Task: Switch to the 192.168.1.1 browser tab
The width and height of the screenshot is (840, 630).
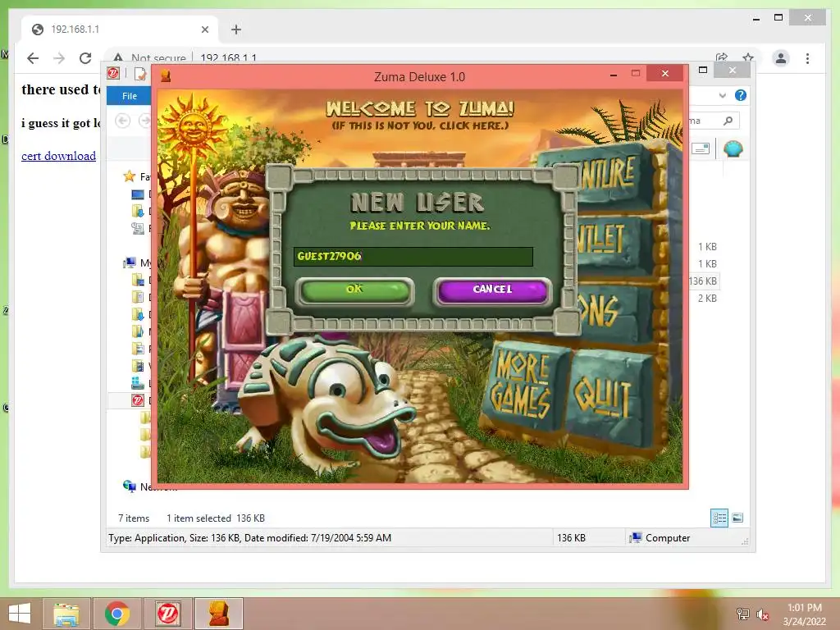Action: 121,30
